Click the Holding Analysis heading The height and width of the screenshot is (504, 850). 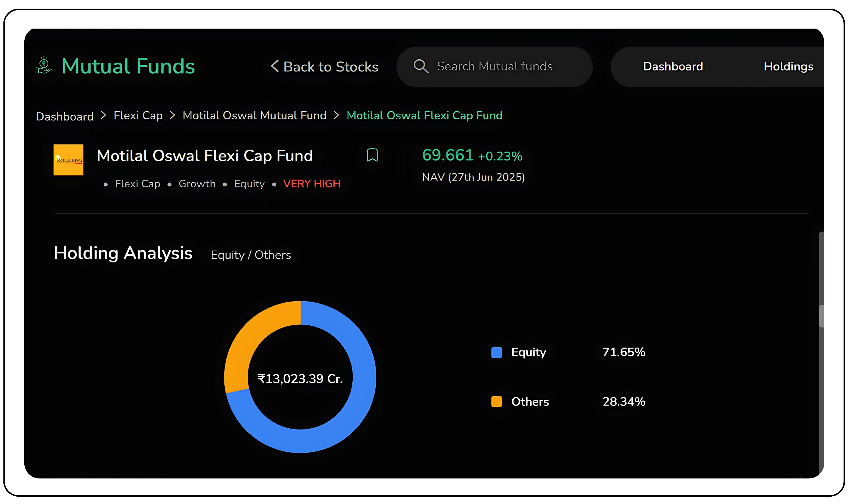pyautogui.click(x=123, y=253)
